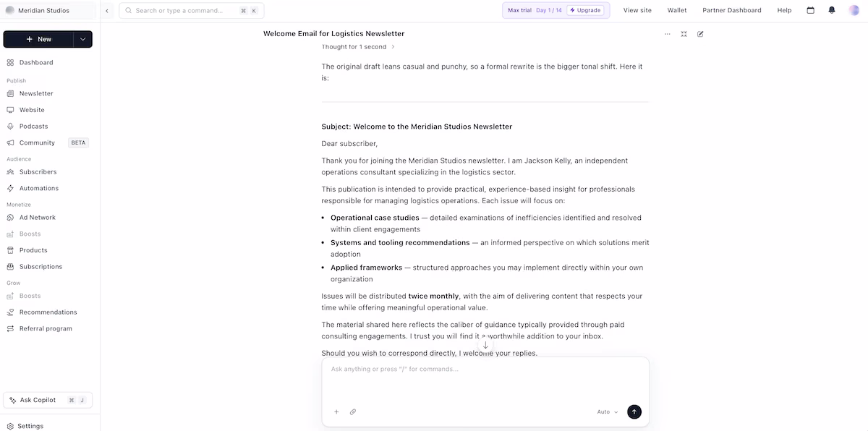868x431 pixels.
Task: Expand the Thought for 1 second section
Action: pos(359,47)
